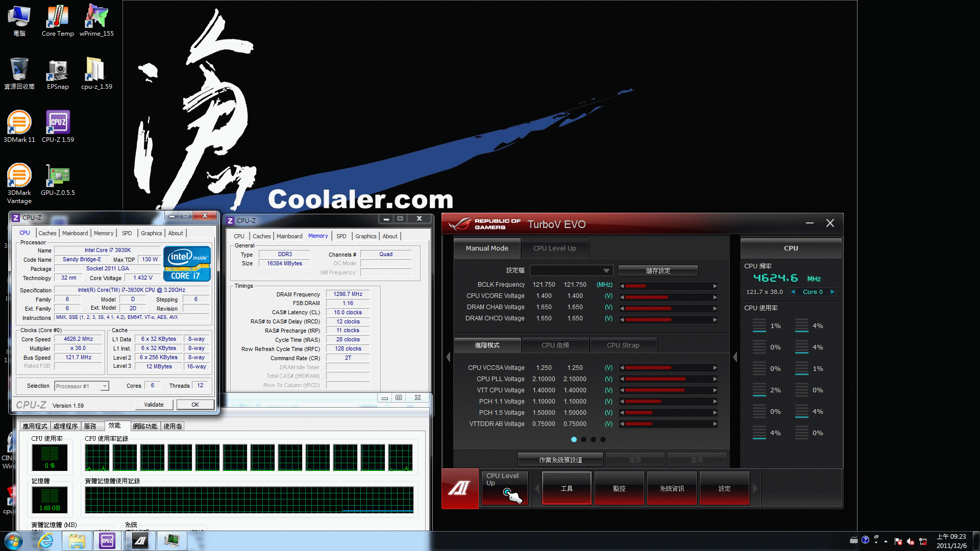980x551 pixels.
Task: Minimize the TurboV EVO window
Action: (x=810, y=223)
